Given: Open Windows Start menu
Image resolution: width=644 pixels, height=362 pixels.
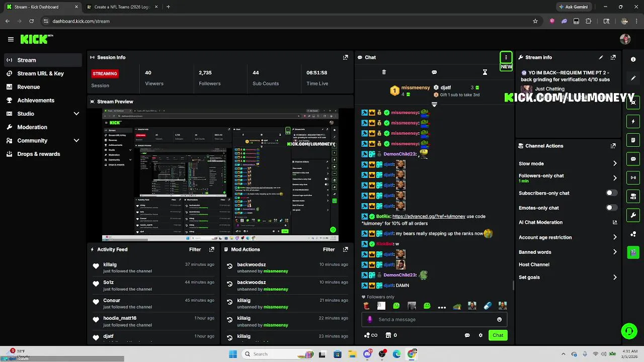Looking at the screenshot, I should click(x=233, y=354).
